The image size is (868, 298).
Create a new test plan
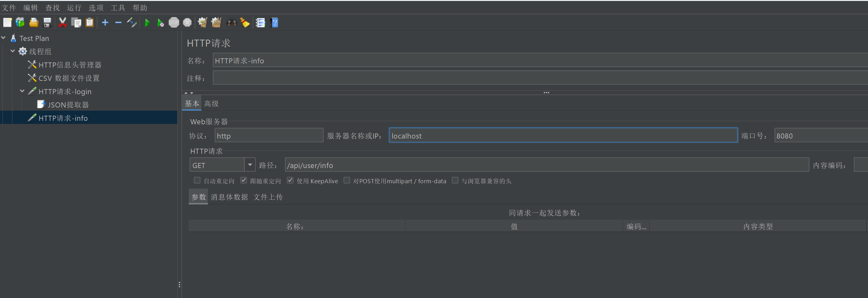pos(7,23)
